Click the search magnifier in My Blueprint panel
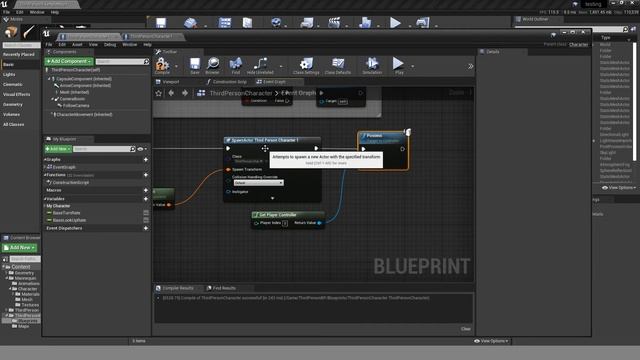The height and width of the screenshot is (360, 640). click(132, 149)
